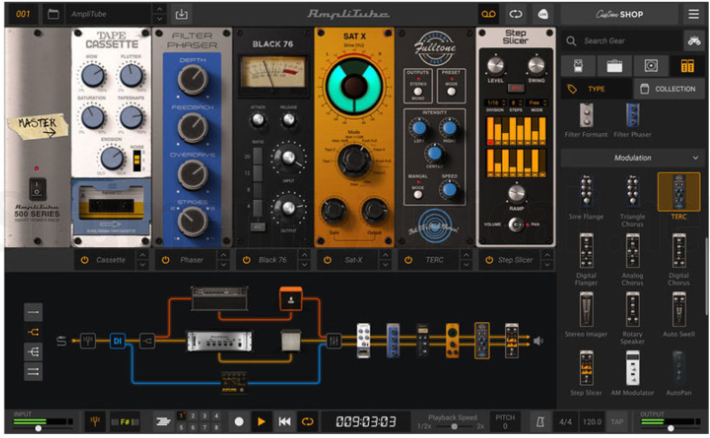
Task: Select the cabinet speaker gear category icon
Action: coord(651,66)
